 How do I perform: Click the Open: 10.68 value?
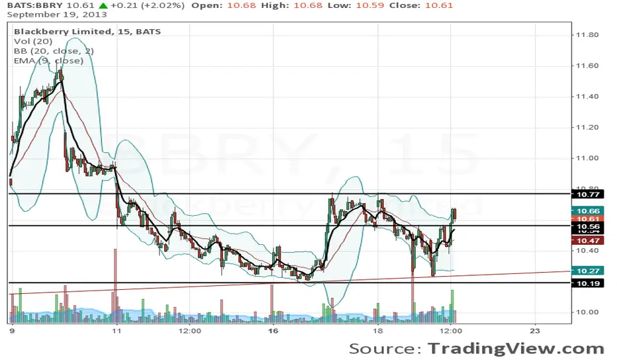tap(224, 5)
